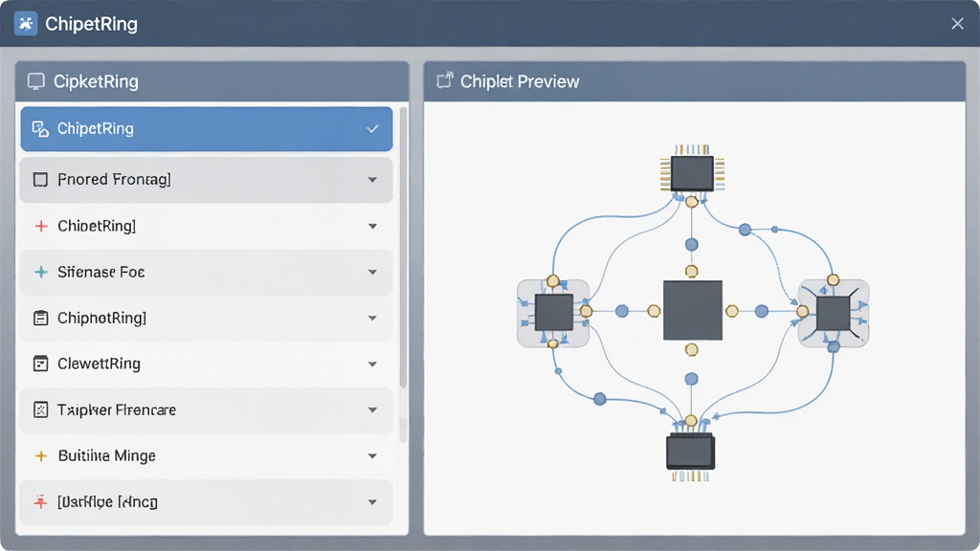Expand the Txipher Firencare dropdown arrow
Viewport: 980px width, 551px height.
tap(372, 409)
